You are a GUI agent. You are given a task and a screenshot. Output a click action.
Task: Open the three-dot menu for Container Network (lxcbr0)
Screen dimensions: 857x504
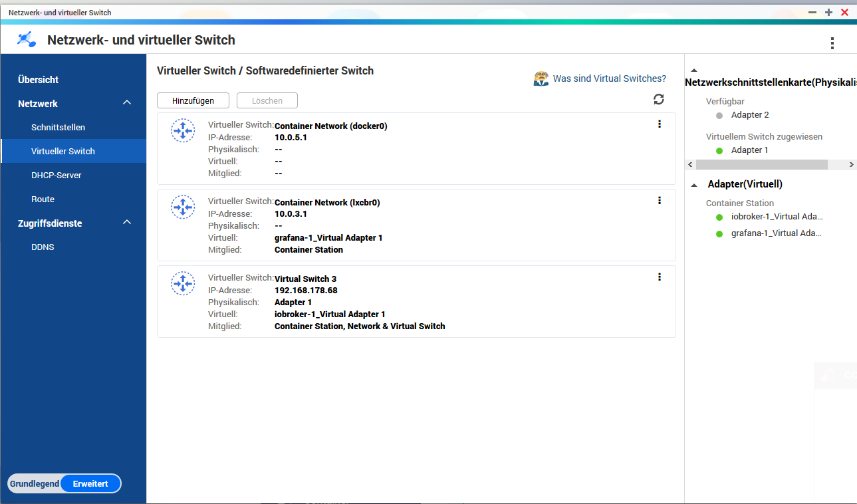(659, 200)
